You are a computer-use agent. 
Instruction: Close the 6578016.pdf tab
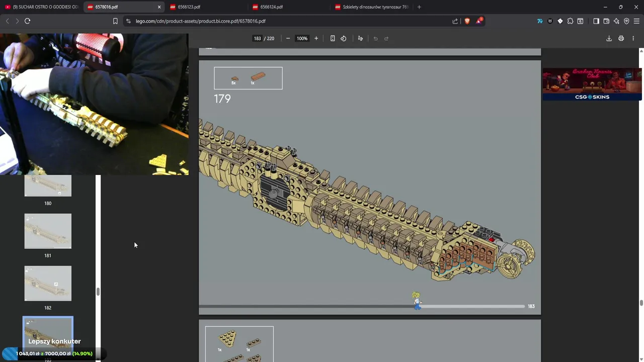coord(159,7)
